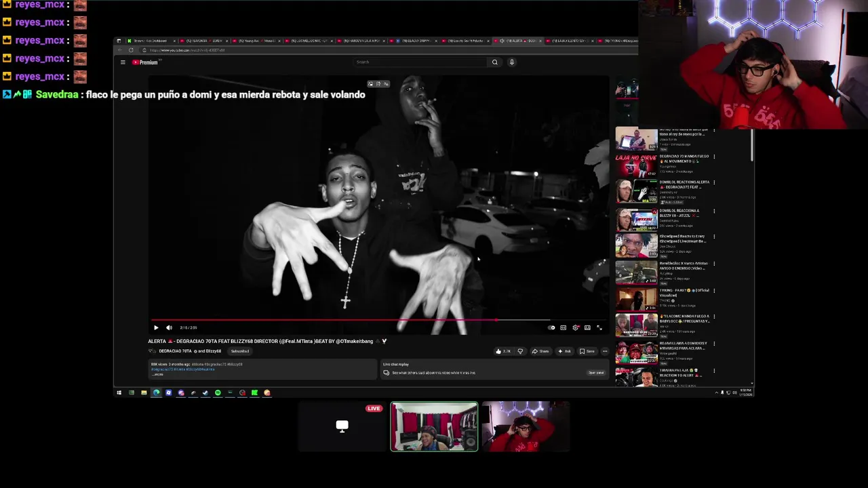Open the DEGRACIAO 70TA channel link
Viewport: 868px width, 488px height.
click(175, 351)
